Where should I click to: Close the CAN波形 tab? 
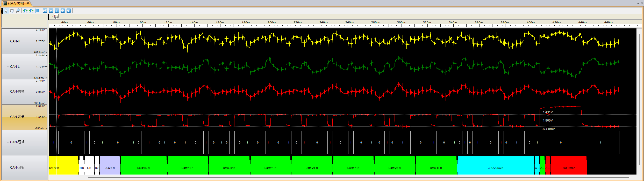point(28,3)
